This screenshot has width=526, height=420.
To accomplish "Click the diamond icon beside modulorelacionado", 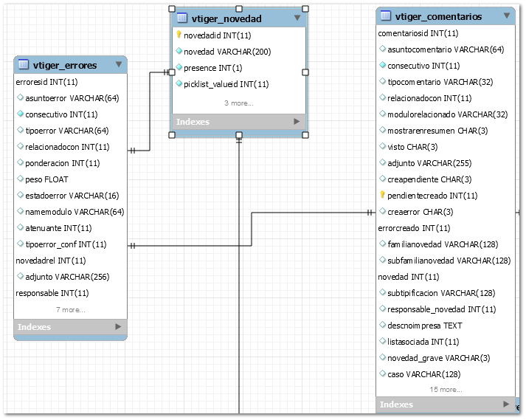I will tap(382, 114).
